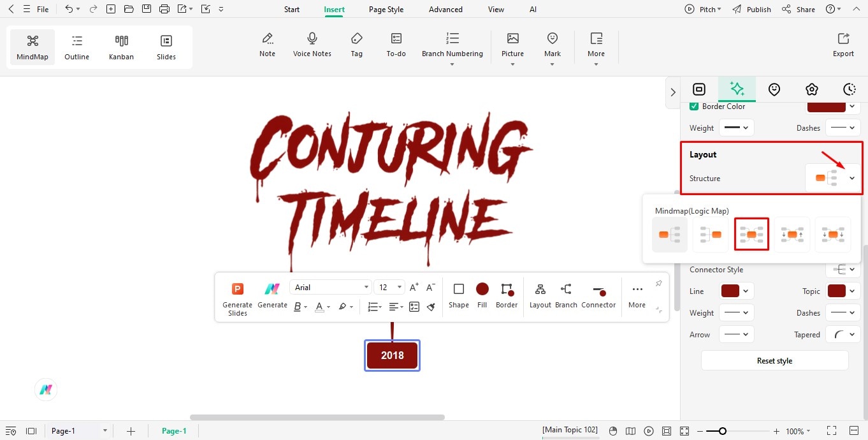Click the Open folder icon
Image resolution: width=868 pixels, height=440 pixels.
pos(129,9)
